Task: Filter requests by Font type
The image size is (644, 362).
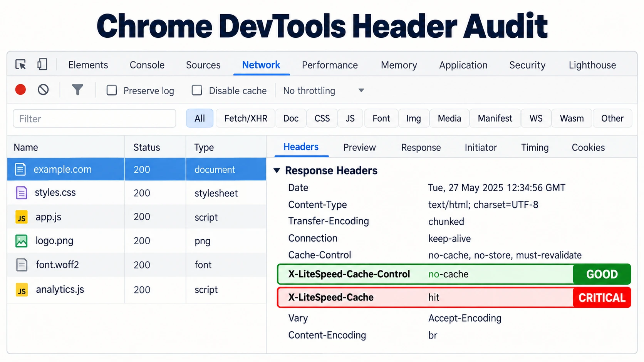Action: [381, 118]
